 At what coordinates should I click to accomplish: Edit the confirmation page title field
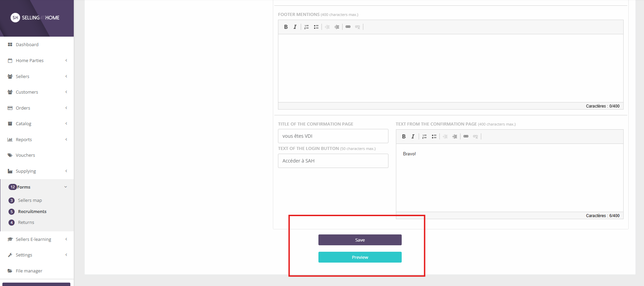tap(333, 136)
